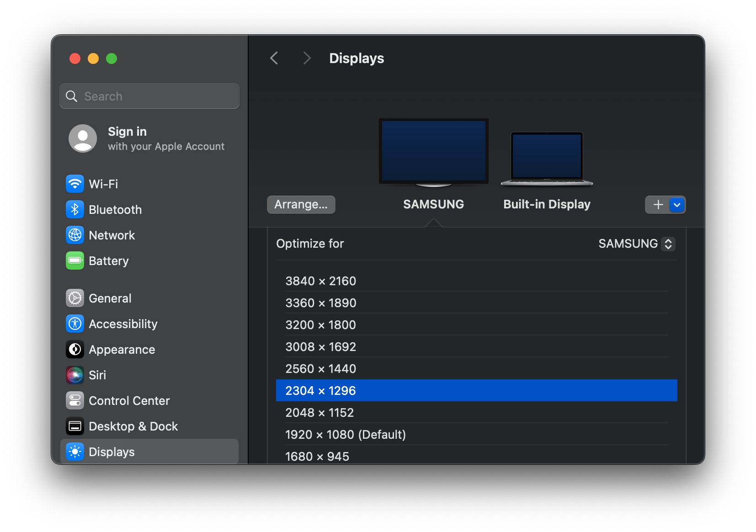
Task: Switch to Built-in Display label
Action: [547, 204]
